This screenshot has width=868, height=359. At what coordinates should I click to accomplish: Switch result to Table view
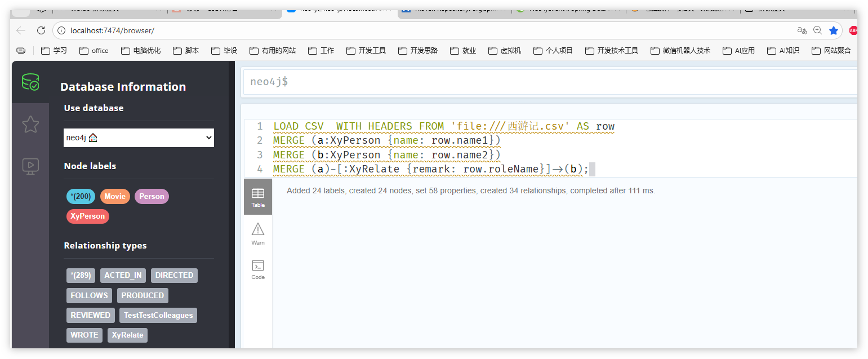(258, 197)
